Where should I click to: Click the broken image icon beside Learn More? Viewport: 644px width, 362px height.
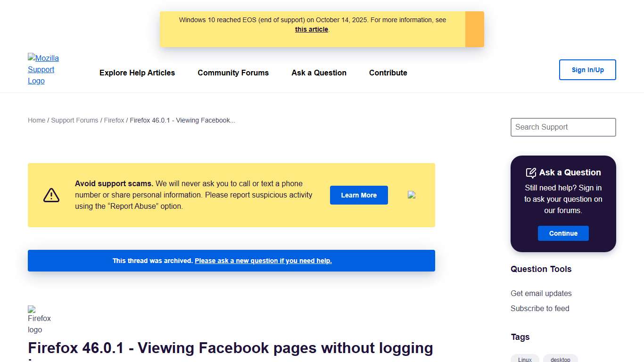(x=411, y=195)
